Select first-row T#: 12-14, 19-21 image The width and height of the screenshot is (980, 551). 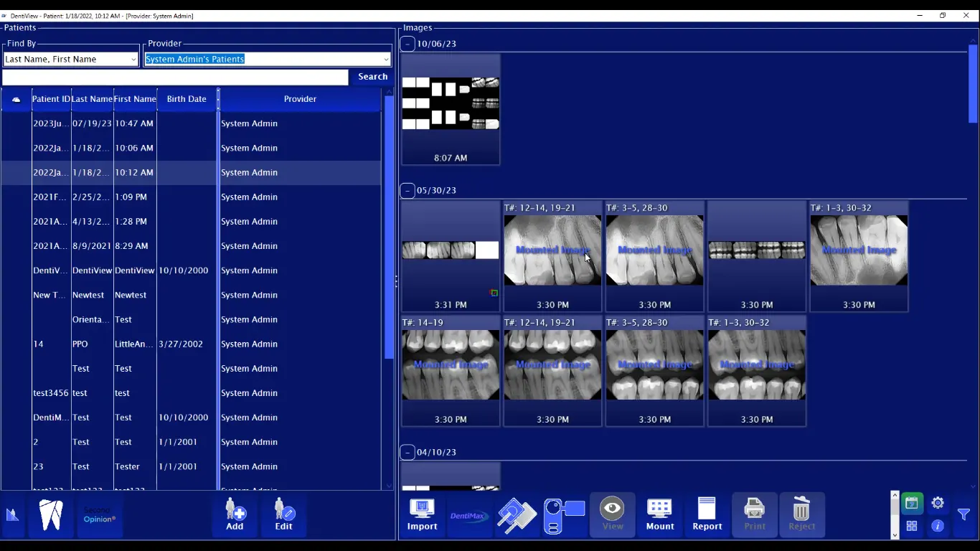click(552, 256)
